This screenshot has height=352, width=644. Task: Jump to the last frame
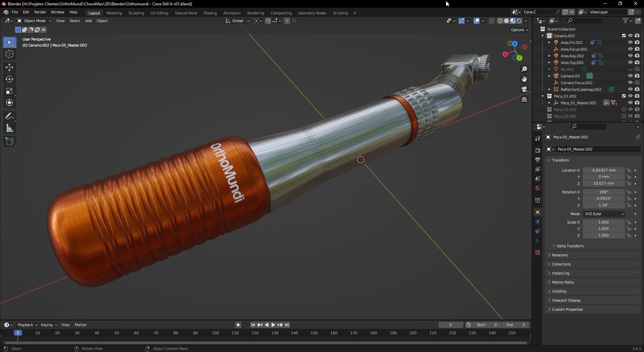pyautogui.click(x=287, y=325)
